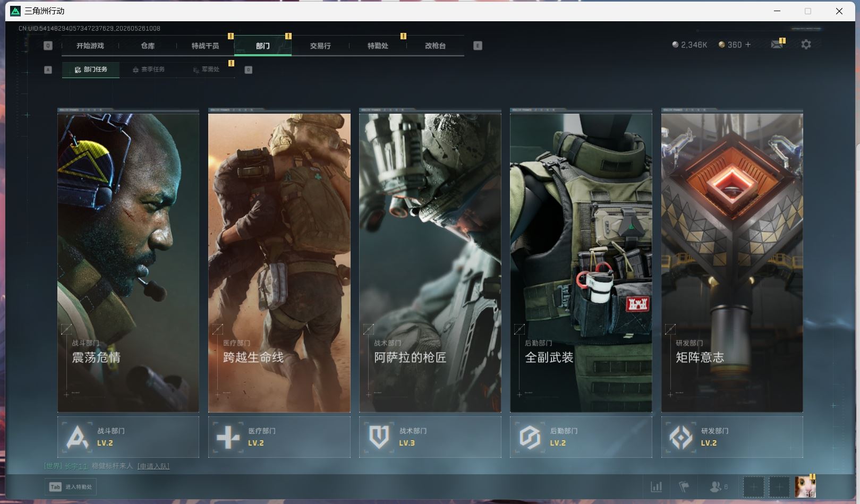
Task: Click the first empty squad slot plus
Action: [753, 487]
